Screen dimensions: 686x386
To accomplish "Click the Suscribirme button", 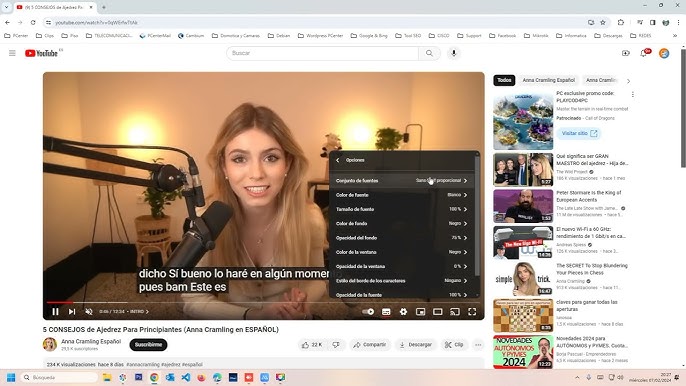I will 148,344.
